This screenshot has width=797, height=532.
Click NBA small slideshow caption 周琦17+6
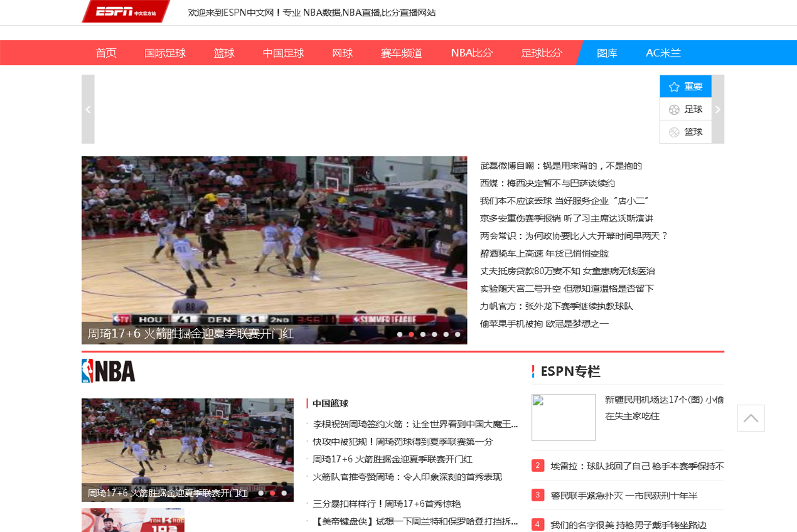[168, 493]
